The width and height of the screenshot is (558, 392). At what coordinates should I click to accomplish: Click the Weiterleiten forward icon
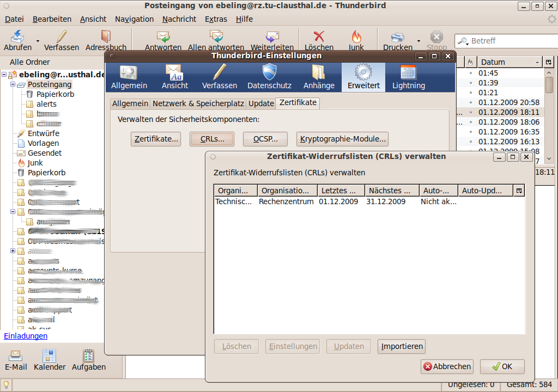272,36
